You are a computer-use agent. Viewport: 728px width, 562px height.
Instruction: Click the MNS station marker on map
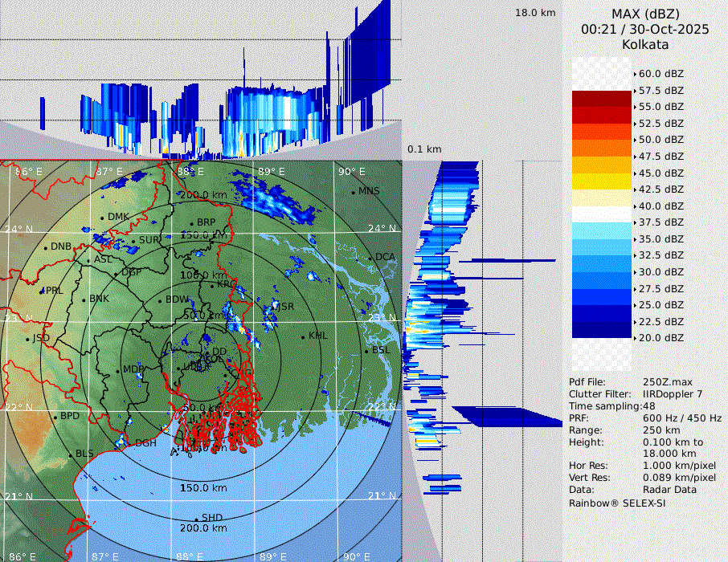point(354,191)
